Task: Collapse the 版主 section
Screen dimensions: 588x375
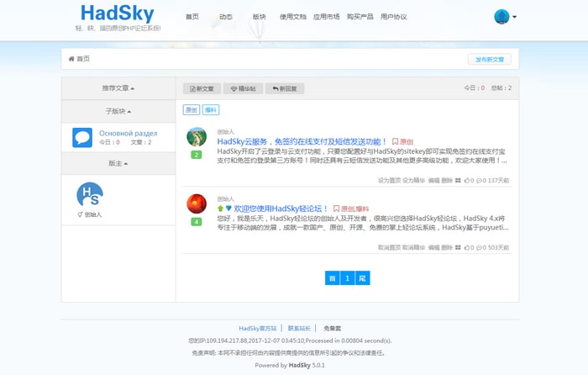Action: [118, 163]
